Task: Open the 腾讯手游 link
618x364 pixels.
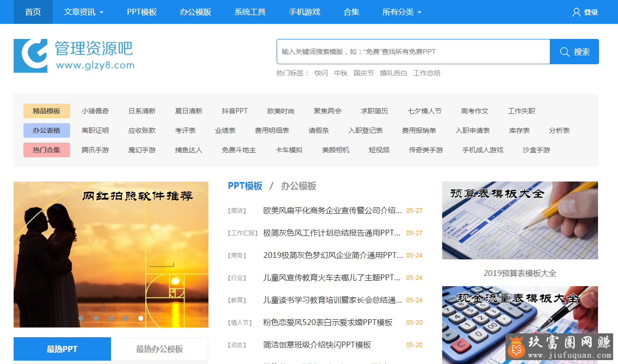Action: pyautogui.click(x=95, y=150)
